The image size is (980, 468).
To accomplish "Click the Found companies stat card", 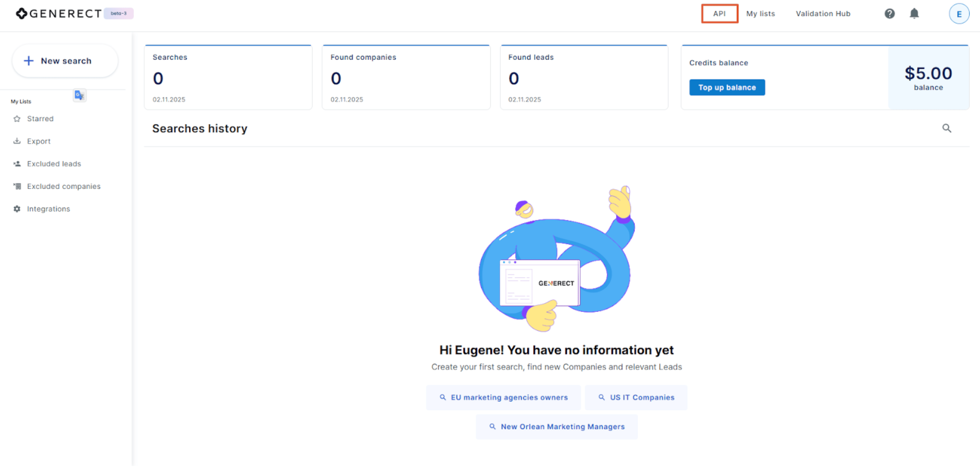I will pyautogui.click(x=406, y=77).
